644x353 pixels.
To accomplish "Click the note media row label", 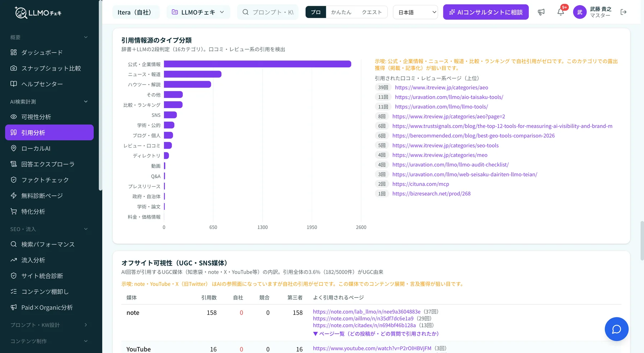I will click(133, 313).
